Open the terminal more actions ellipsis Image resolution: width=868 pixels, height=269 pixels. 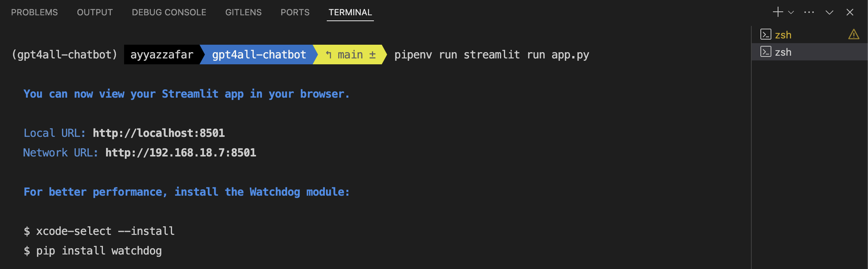[x=809, y=13]
